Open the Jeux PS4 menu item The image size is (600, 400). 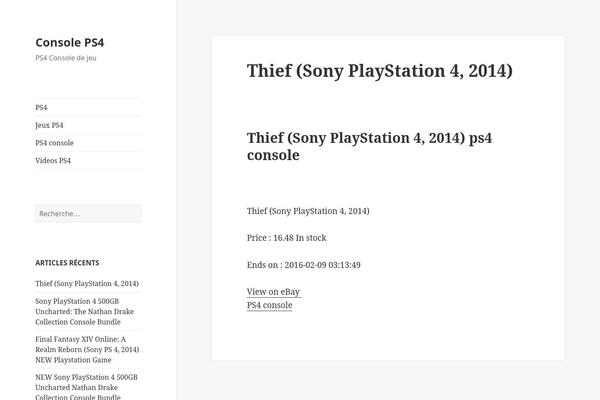49,125
